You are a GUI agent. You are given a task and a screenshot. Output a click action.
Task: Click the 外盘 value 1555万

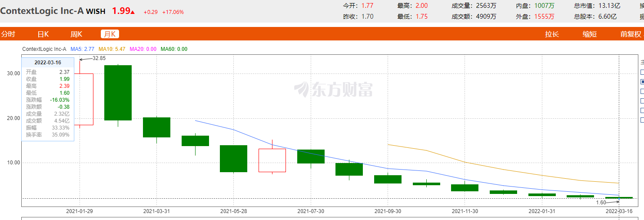544,17
